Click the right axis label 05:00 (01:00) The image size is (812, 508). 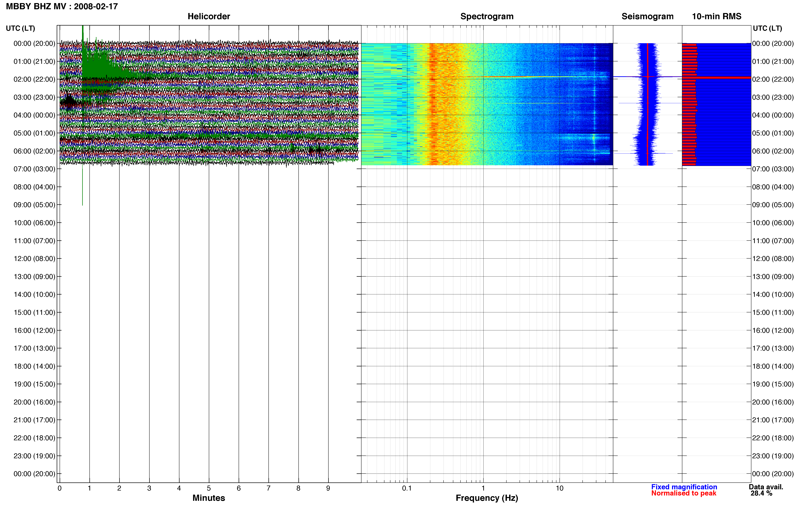[x=773, y=133]
